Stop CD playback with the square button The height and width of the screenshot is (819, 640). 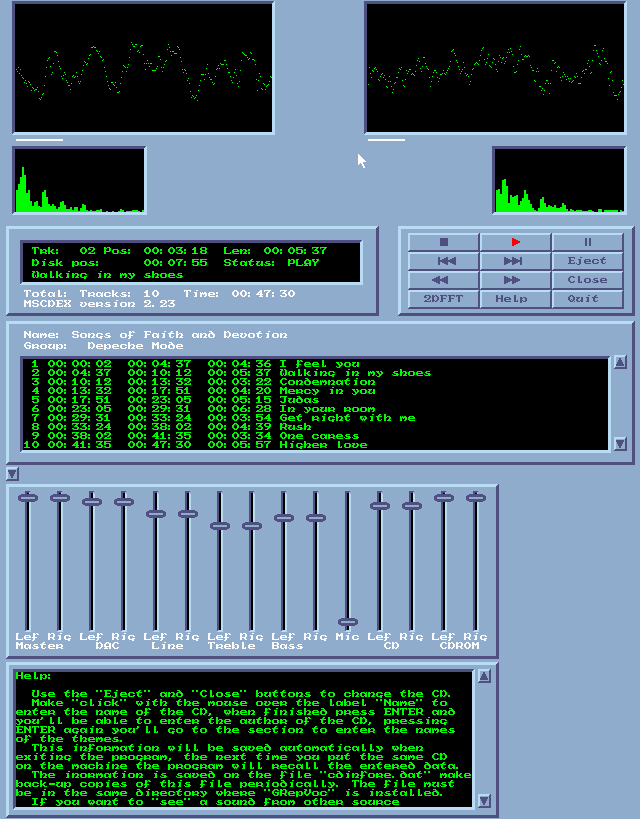coord(444,242)
